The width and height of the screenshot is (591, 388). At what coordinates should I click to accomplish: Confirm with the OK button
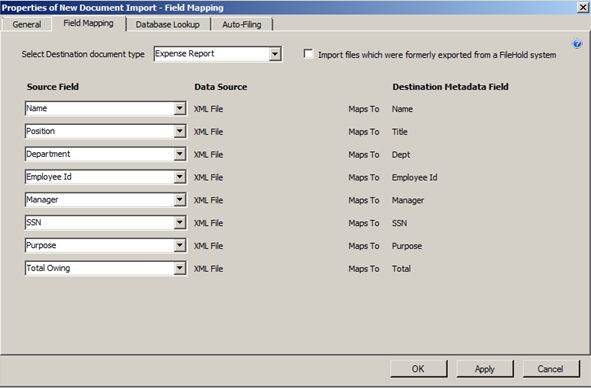(418, 369)
